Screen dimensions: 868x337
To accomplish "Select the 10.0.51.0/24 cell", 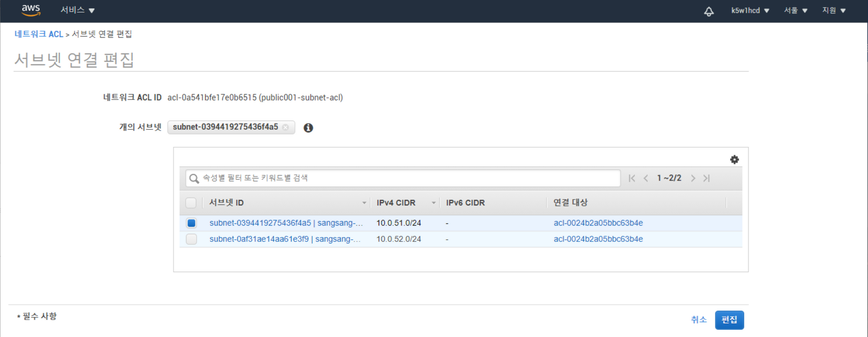I will (x=398, y=223).
